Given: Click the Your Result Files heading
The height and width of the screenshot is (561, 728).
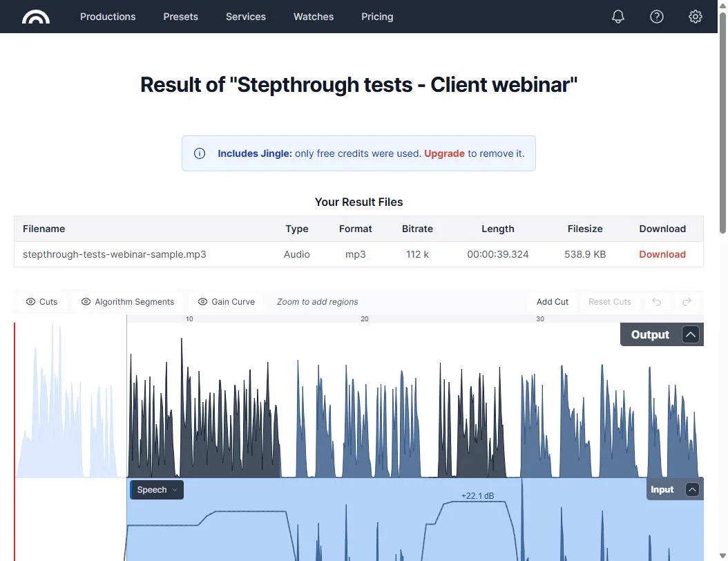Looking at the screenshot, I should [x=359, y=202].
